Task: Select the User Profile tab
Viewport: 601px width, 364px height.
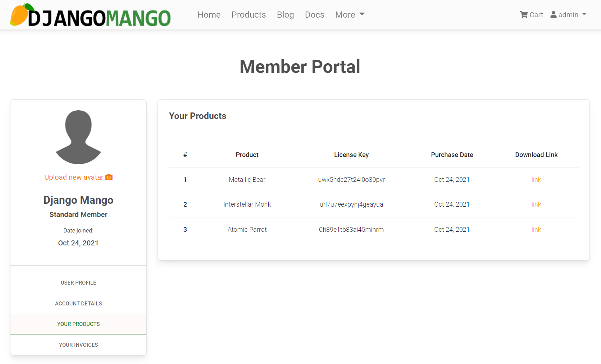Action: click(78, 283)
